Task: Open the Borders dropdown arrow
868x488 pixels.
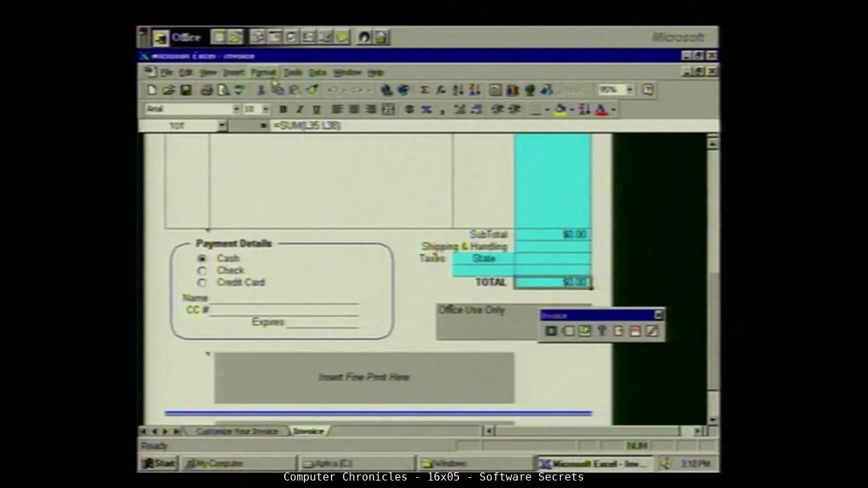Action: (547, 109)
